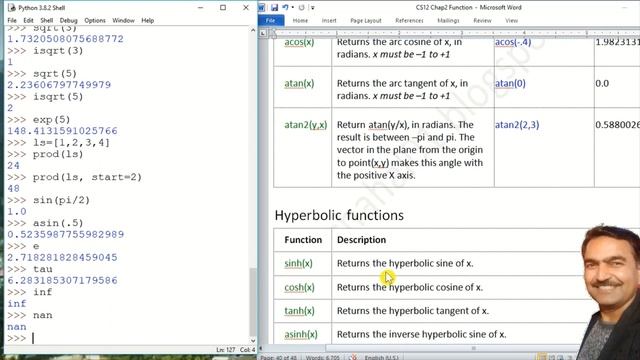The height and width of the screenshot is (360, 640).
Task: Click the Python Shell scroll-down arrow
Action: click(253, 340)
